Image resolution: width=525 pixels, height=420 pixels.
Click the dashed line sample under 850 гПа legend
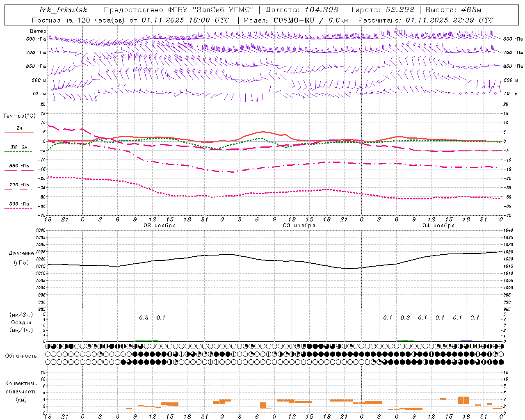click(x=19, y=171)
